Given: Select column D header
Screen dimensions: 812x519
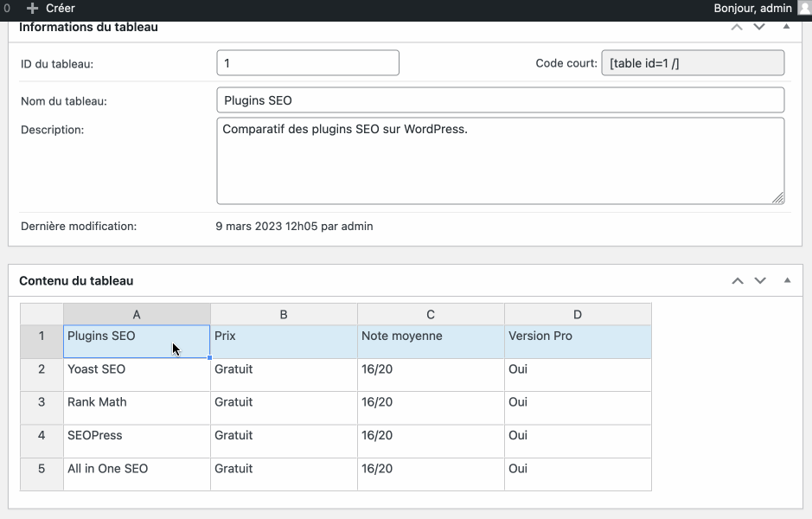Looking at the screenshot, I should coord(578,314).
